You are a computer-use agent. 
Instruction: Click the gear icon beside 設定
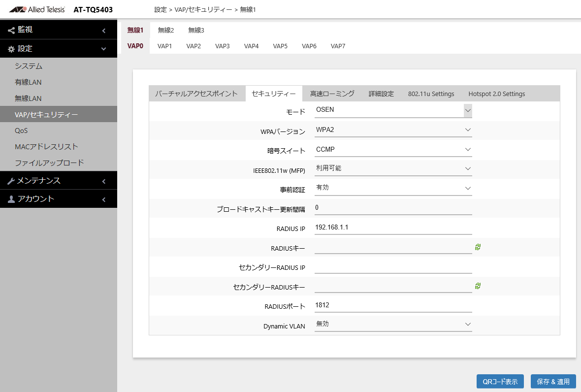[x=11, y=49]
